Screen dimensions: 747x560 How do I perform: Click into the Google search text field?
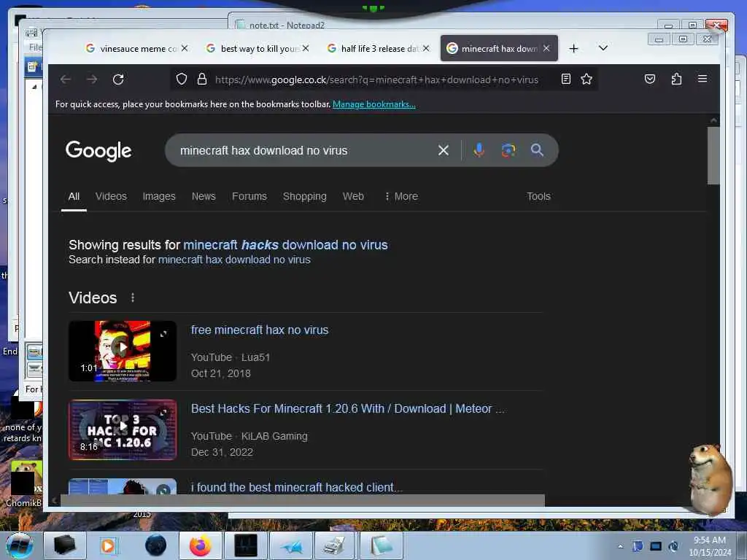[x=305, y=150]
